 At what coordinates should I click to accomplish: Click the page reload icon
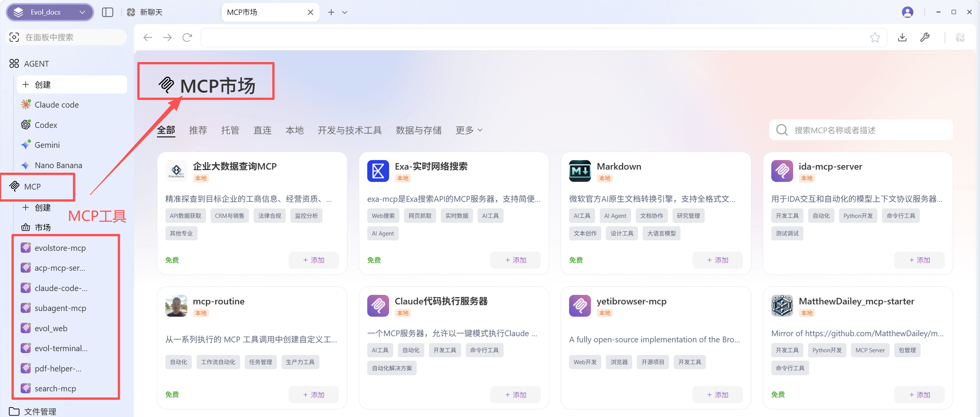[187, 38]
